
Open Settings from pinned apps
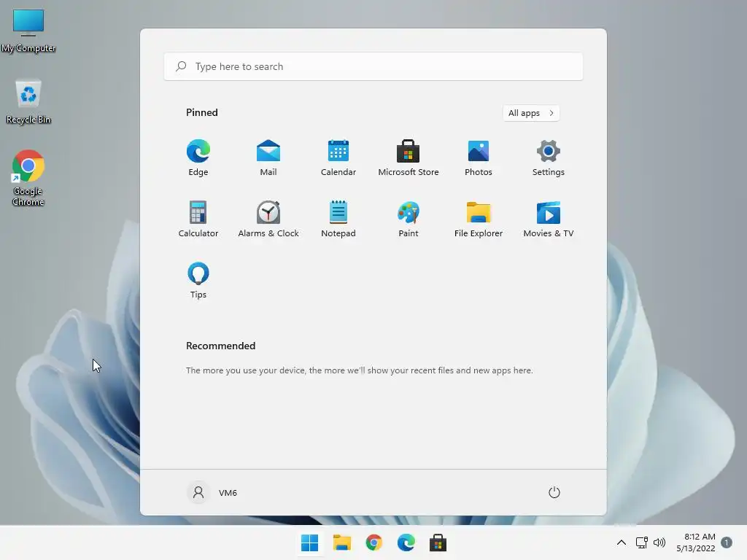click(x=549, y=157)
